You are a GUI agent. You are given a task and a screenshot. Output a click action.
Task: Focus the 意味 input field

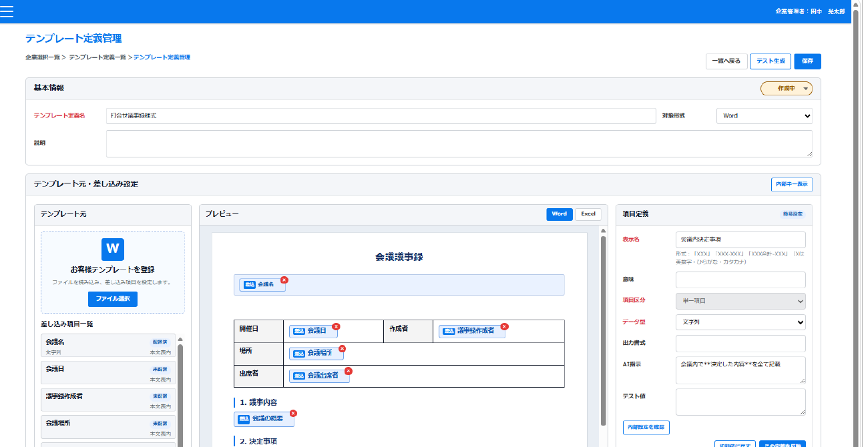coord(740,280)
